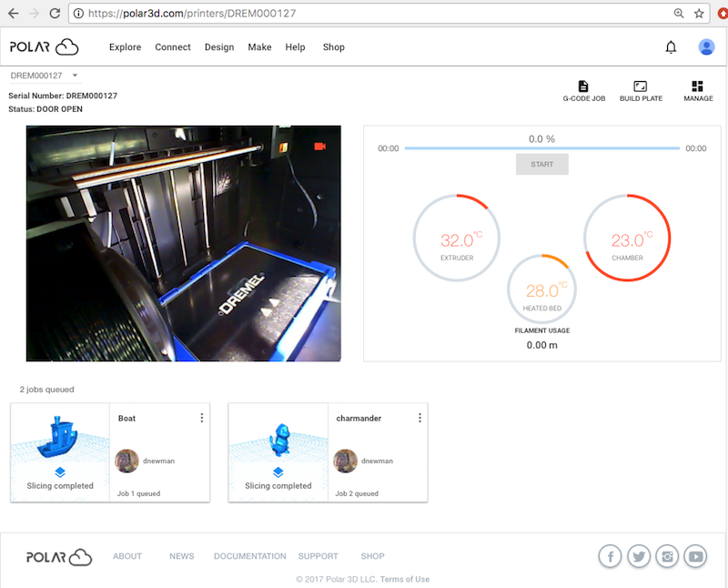Click the heated bed temperature gauge
This screenshot has height=588, width=728.
[x=541, y=289]
